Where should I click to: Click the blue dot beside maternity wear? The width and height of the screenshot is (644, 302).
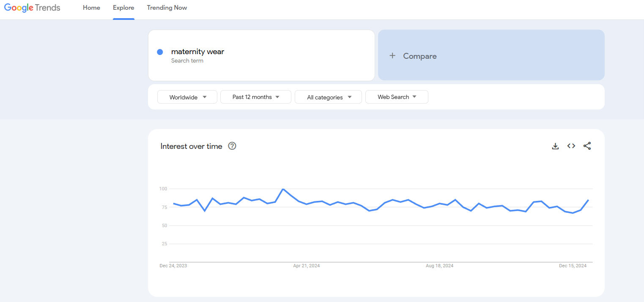tap(160, 52)
